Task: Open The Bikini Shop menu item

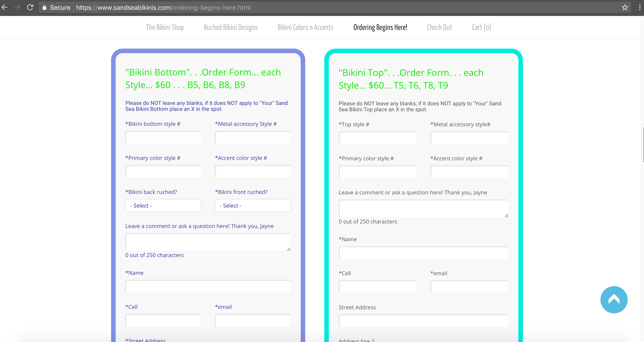Action: pos(165,27)
